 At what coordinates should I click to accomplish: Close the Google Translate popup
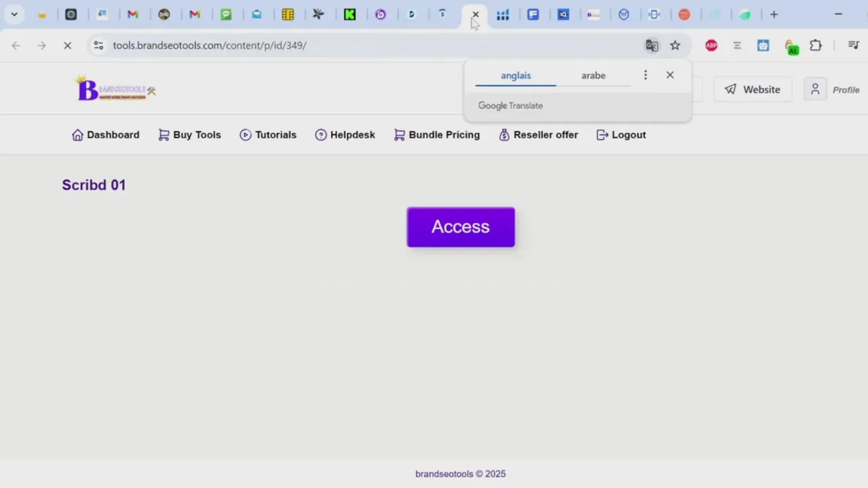tap(670, 75)
